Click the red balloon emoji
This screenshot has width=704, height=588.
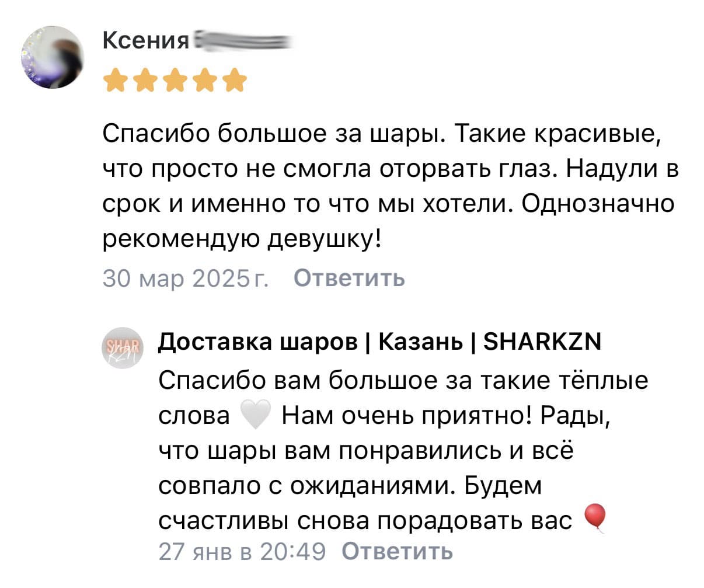tap(595, 518)
